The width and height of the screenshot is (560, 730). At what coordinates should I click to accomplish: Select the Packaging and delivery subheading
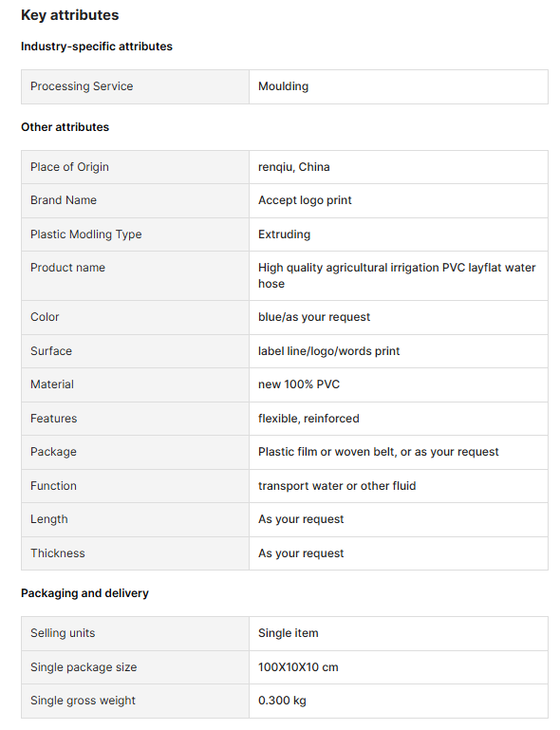coord(84,593)
